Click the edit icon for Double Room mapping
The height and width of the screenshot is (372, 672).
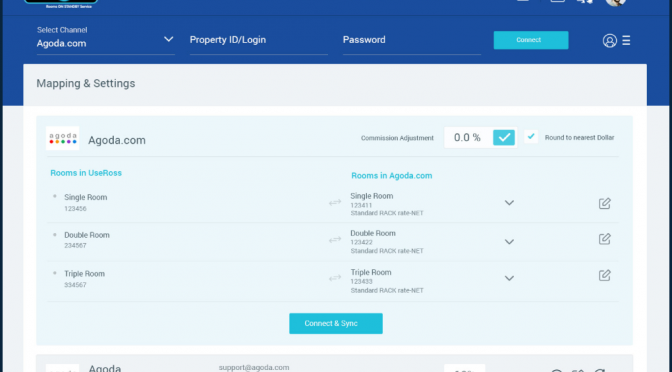pyautogui.click(x=604, y=239)
